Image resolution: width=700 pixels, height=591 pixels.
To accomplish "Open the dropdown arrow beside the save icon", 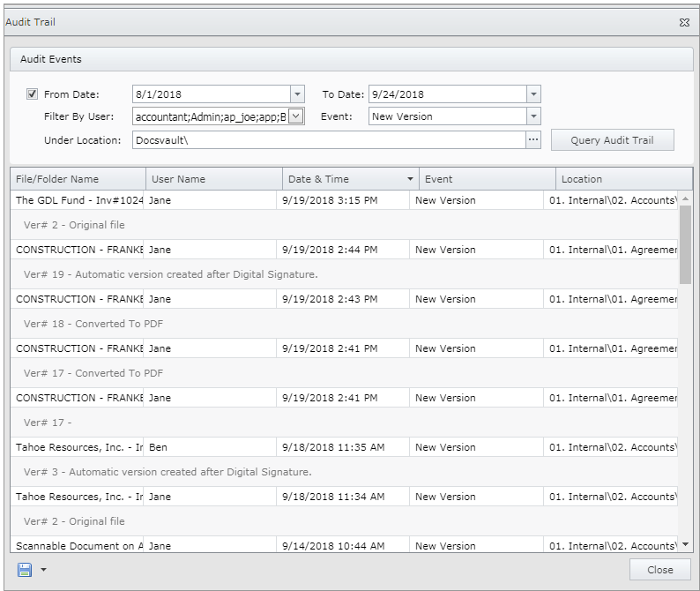I will click(x=43, y=570).
